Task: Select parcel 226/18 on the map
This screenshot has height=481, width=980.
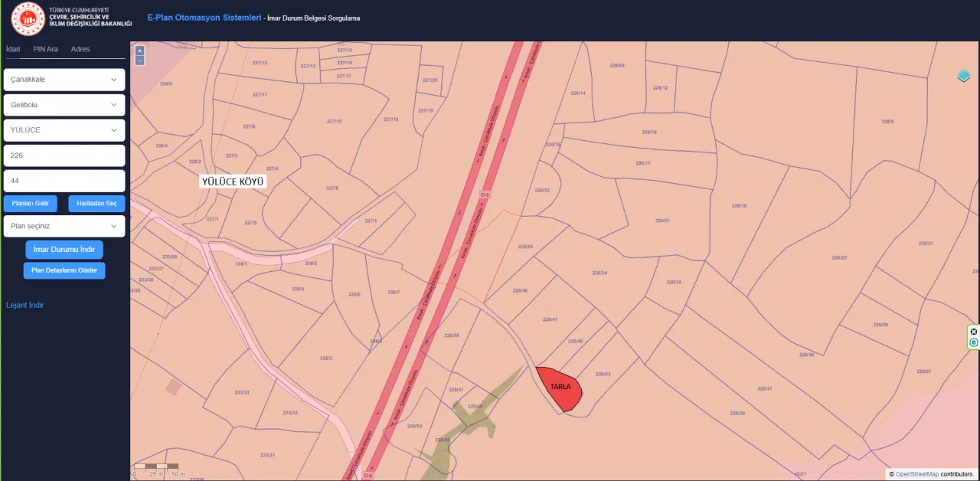Action: click(739, 205)
